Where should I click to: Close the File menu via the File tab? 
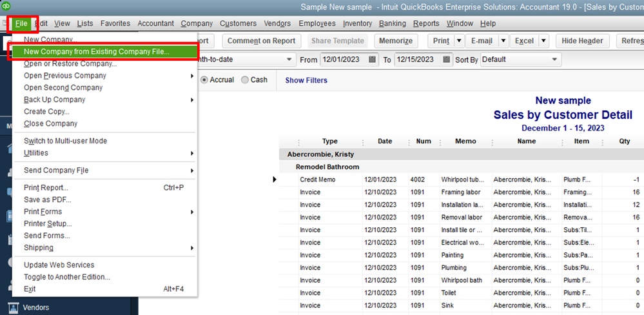(x=21, y=23)
